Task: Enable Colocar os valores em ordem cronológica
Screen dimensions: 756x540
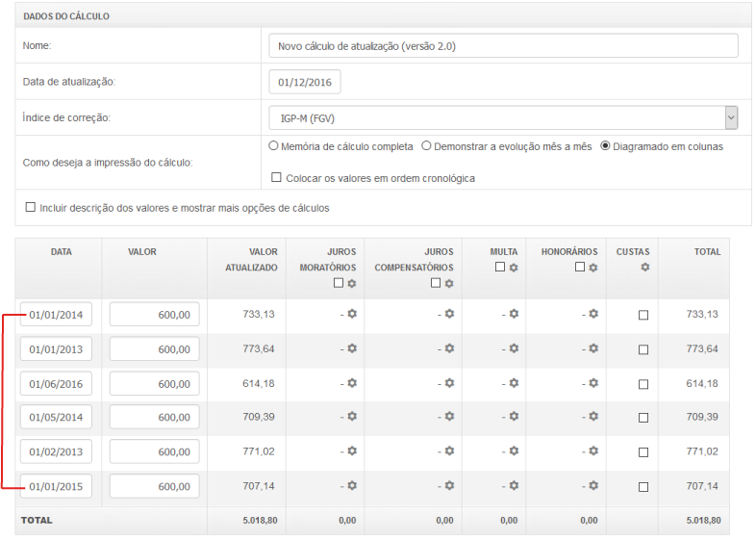Action: (x=276, y=177)
